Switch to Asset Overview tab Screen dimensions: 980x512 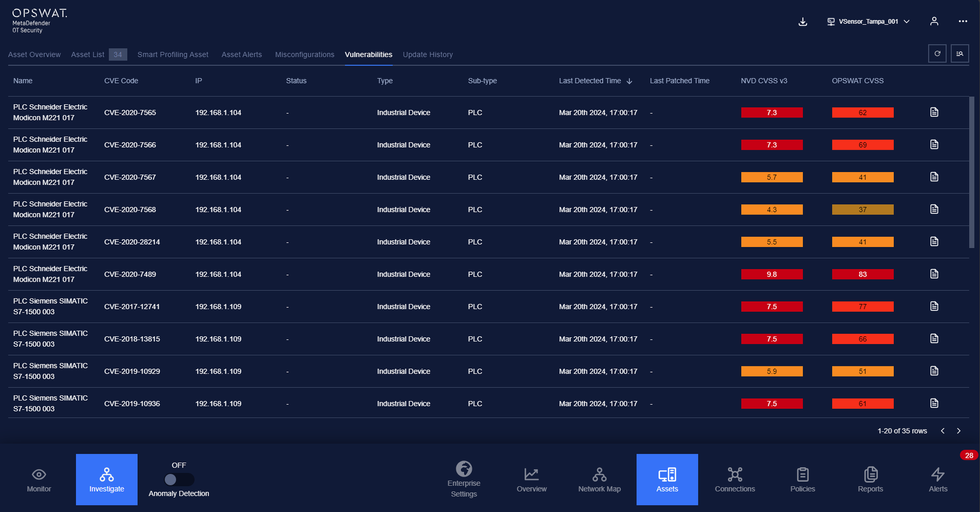click(x=34, y=55)
